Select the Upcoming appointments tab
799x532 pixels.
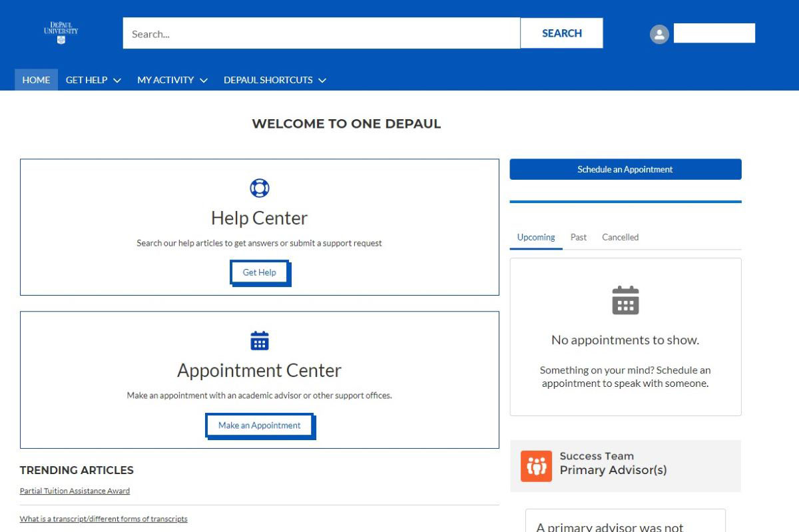pyautogui.click(x=535, y=237)
